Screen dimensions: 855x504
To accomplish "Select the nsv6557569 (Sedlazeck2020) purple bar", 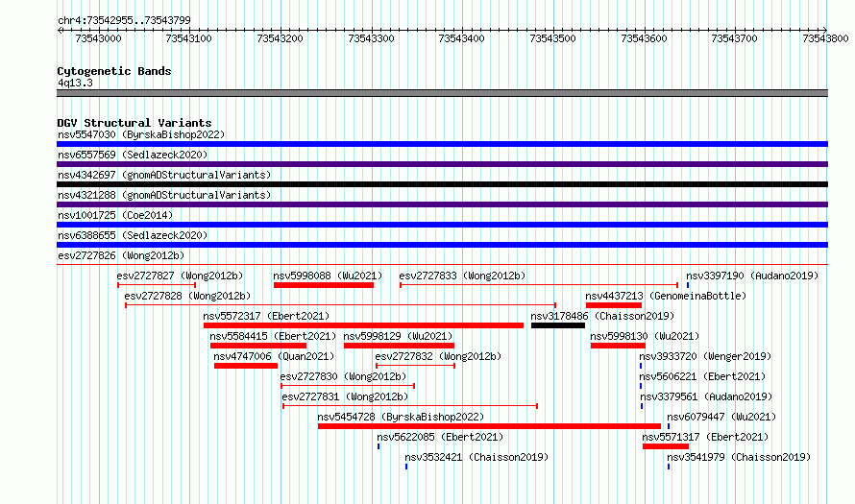I will [442, 164].
